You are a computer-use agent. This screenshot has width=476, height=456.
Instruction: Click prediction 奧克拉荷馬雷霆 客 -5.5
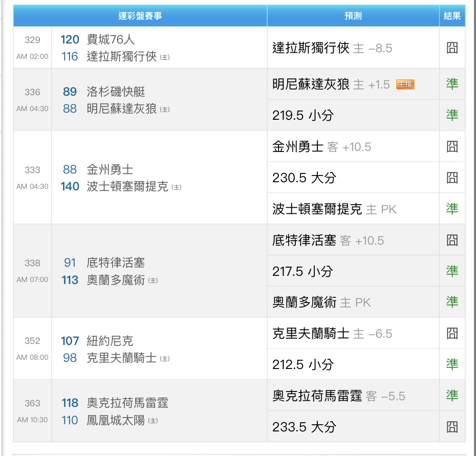click(339, 396)
